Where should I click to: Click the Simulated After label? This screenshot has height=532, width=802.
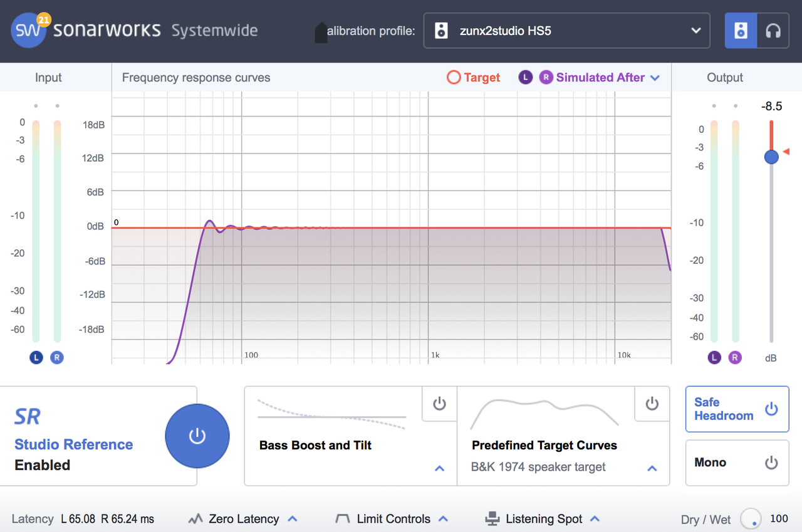600,78
